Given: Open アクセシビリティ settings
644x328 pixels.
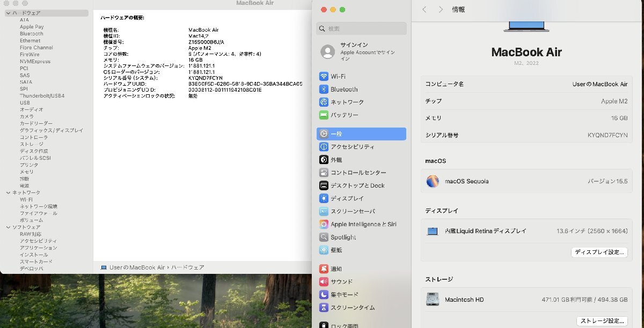Looking at the screenshot, I should coord(361,147).
